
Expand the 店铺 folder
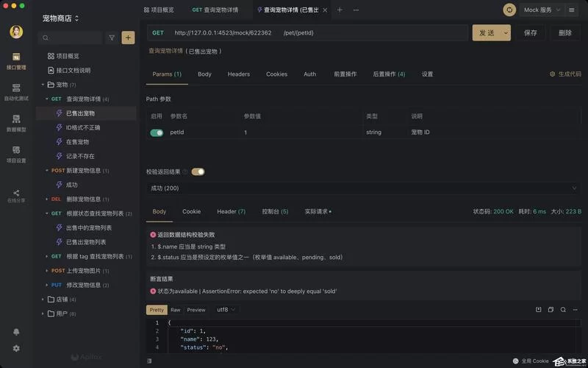(43, 300)
